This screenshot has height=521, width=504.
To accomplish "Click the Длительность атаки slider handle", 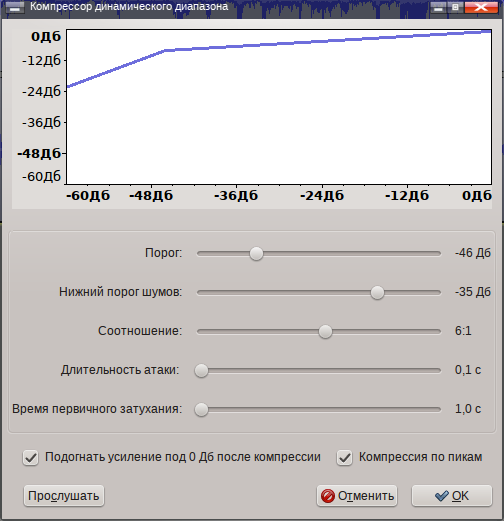I will click(x=201, y=371).
